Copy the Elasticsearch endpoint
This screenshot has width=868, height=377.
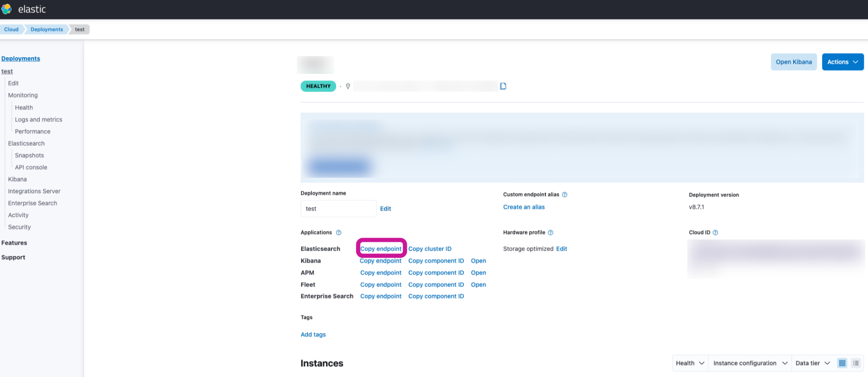[x=381, y=249]
